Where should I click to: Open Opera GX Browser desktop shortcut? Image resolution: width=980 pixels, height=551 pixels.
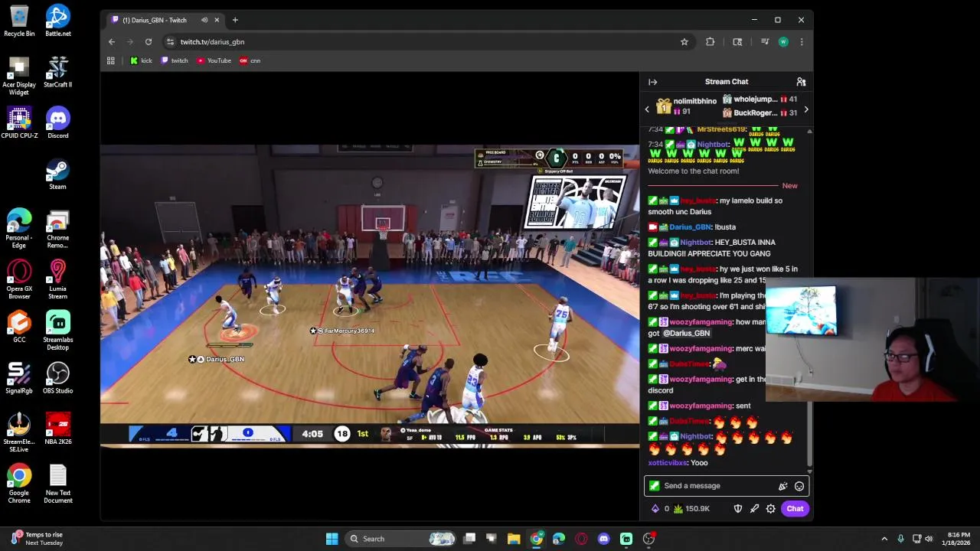click(x=19, y=279)
